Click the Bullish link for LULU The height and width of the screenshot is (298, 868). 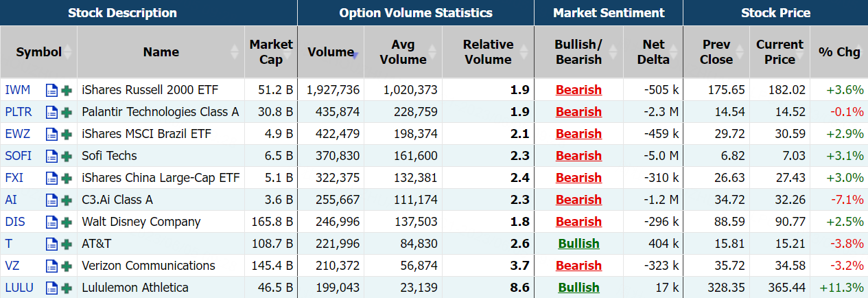[x=578, y=288]
